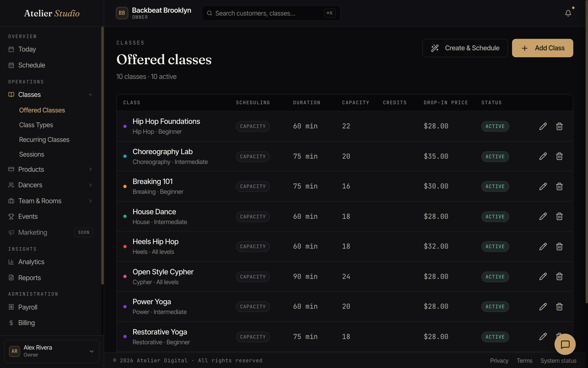Collapse the Classes section chevron
The height and width of the screenshot is (368, 588).
[x=90, y=95]
